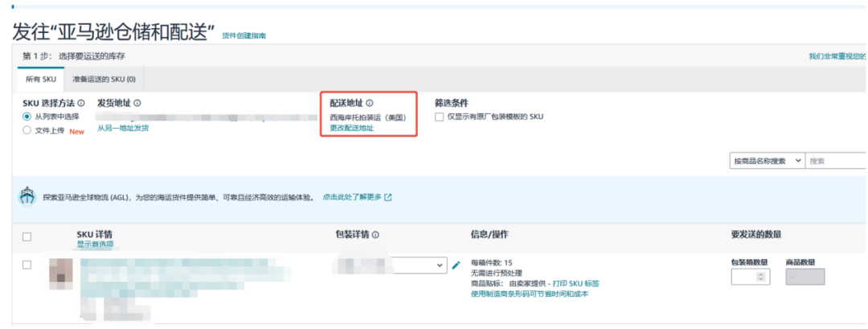Click info icon next to SKU 选择方法

click(90, 104)
